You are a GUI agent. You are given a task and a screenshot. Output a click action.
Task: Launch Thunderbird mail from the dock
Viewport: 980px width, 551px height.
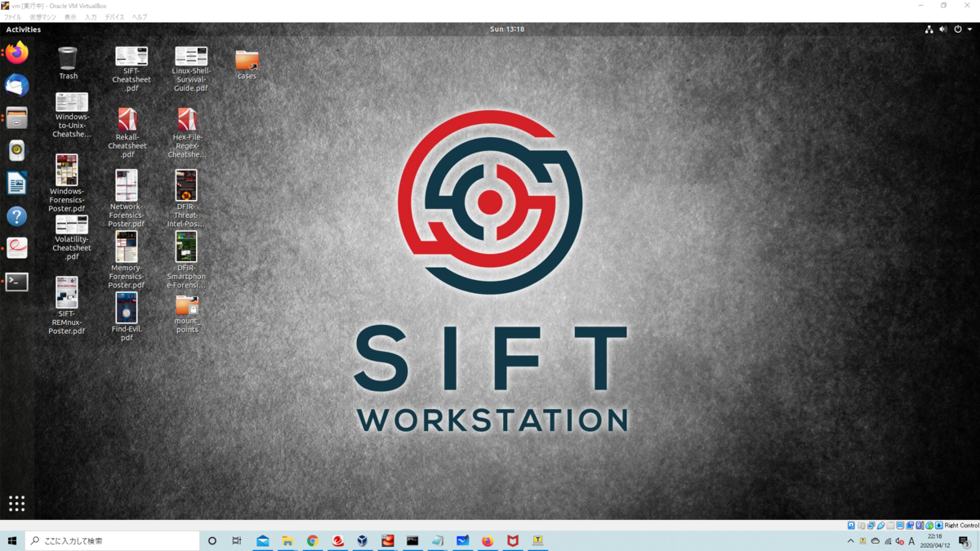click(x=17, y=86)
